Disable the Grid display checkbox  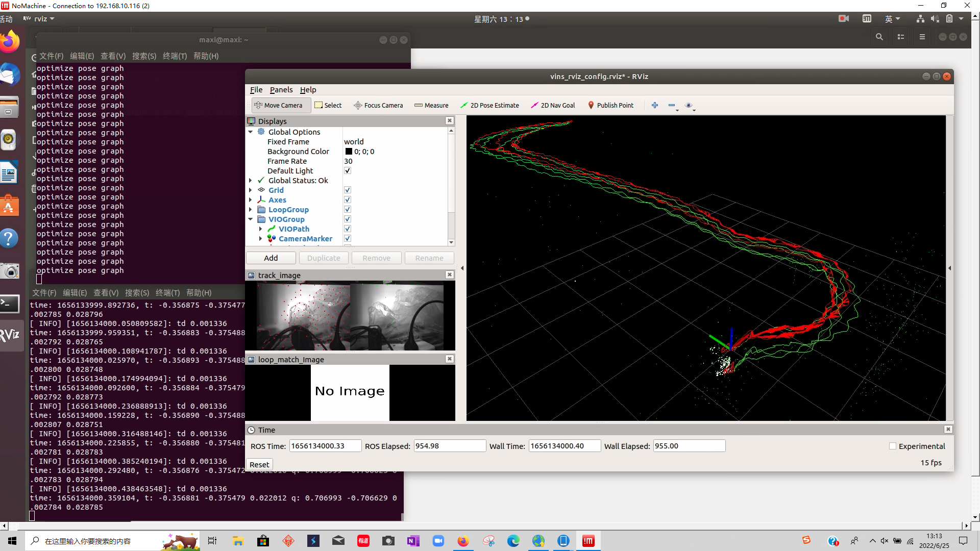(x=348, y=190)
